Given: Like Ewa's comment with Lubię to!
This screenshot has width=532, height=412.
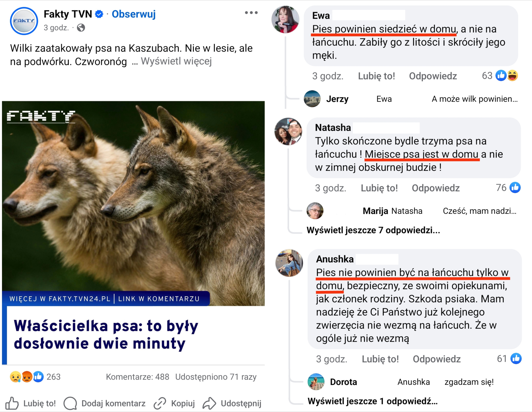Looking at the screenshot, I should tap(376, 76).
